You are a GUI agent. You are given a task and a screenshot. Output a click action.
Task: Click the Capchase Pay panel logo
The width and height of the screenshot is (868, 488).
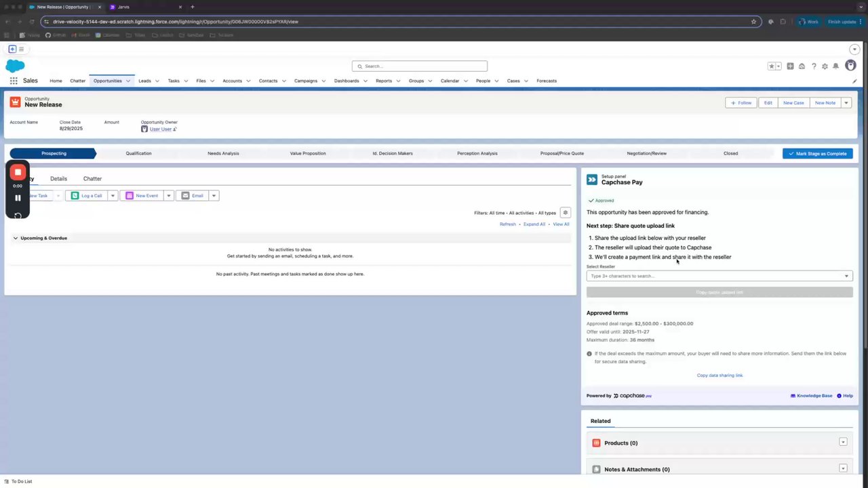click(592, 180)
